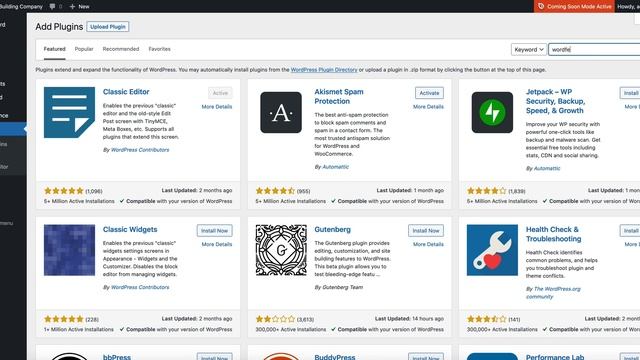The image size is (640, 360).
Task: Click WordPress Contributors author under Classic Widgets
Action: point(140,287)
